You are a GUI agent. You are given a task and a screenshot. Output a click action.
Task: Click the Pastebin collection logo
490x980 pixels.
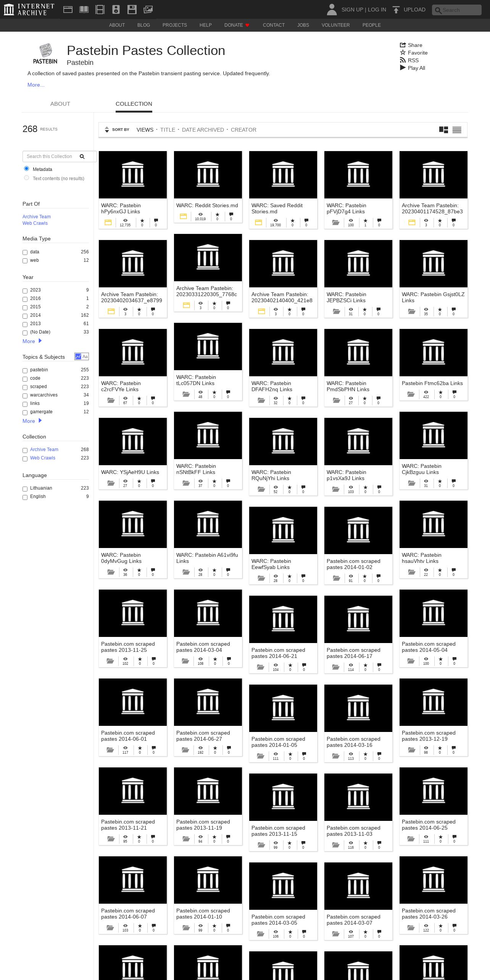pyautogui.click(x=45, y=54)
